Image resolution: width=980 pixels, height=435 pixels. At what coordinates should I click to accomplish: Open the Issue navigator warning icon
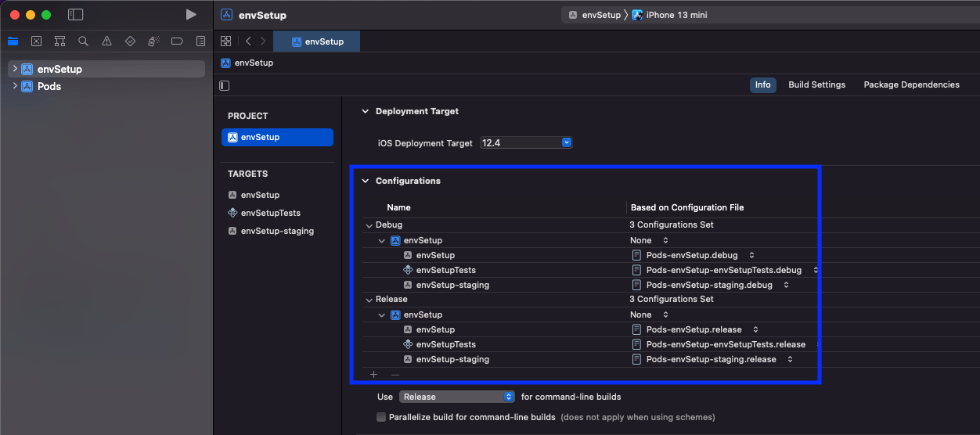coord(106,41)
